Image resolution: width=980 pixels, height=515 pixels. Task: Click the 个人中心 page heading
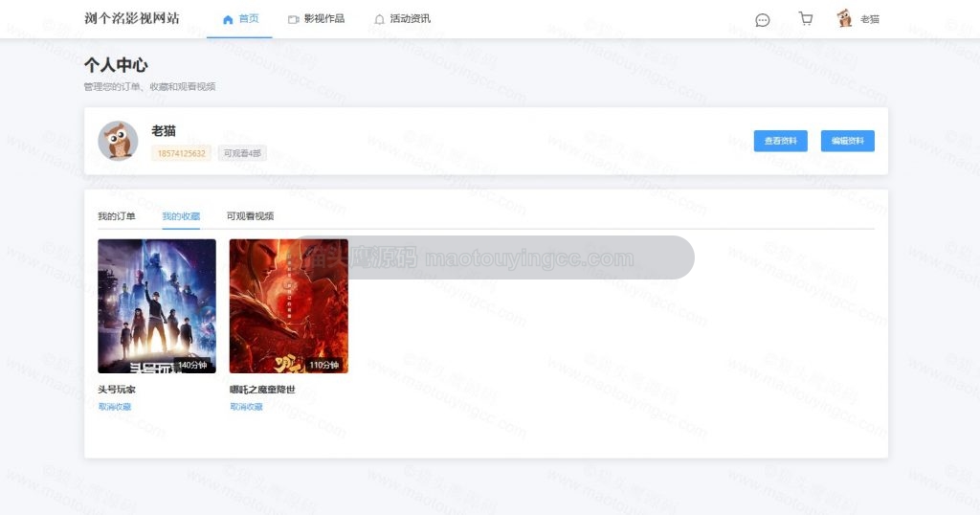[x=116, y=65]
